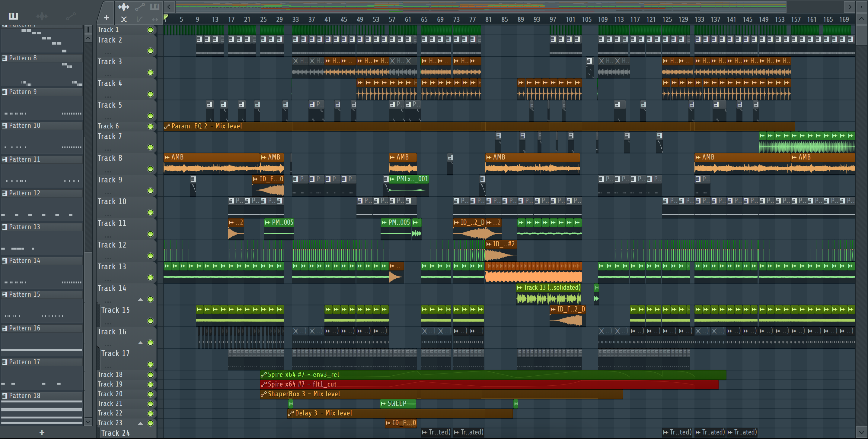Image resolution: width=868 pixels, height=439 pixels.
Task: Click horizontal scroll right arrow
Action: click(850, 6)
